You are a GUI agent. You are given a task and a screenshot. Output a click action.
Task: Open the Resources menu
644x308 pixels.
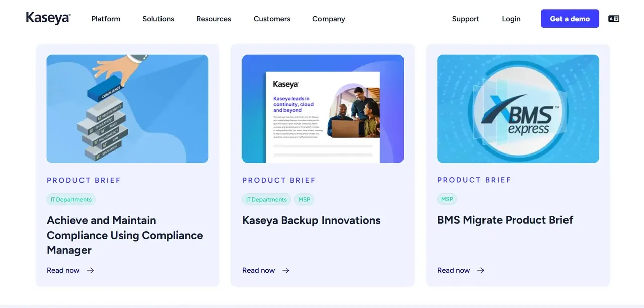click(x=214, y=19)
